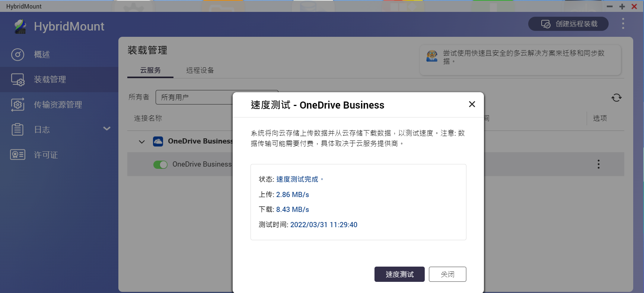
Task: Open the owner (所有用户) dropdown
Action: pos(217,97)
